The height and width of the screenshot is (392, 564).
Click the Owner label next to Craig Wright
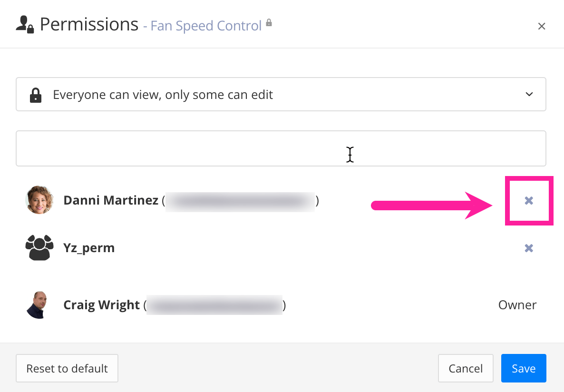click(x=517, y=304)
